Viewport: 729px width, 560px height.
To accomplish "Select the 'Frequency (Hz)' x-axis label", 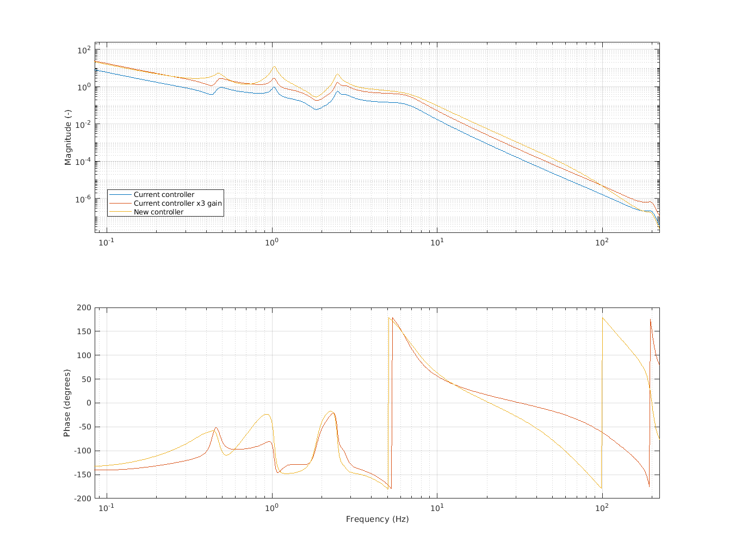I will pyautogui.click(x=377, y=519).
